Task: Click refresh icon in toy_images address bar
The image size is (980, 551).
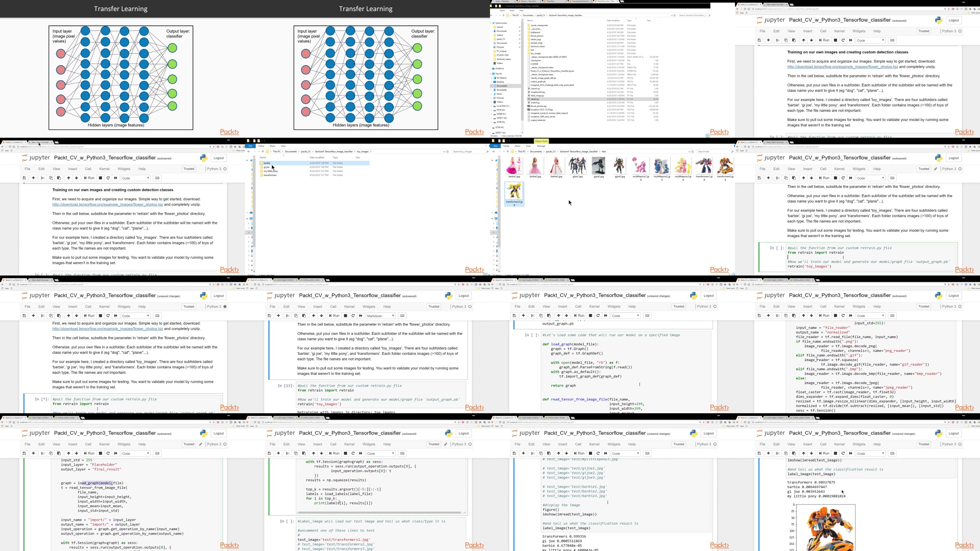Action: tap(447, 152)
